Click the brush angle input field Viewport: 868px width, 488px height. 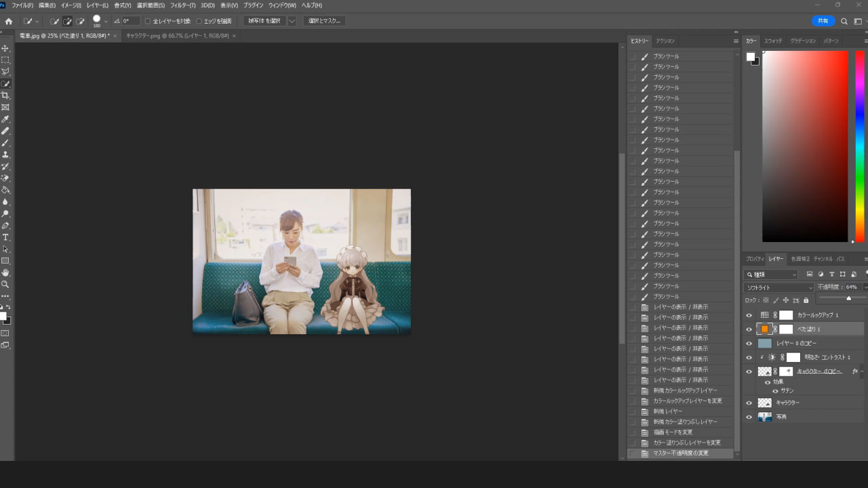(x=130, y=21)
